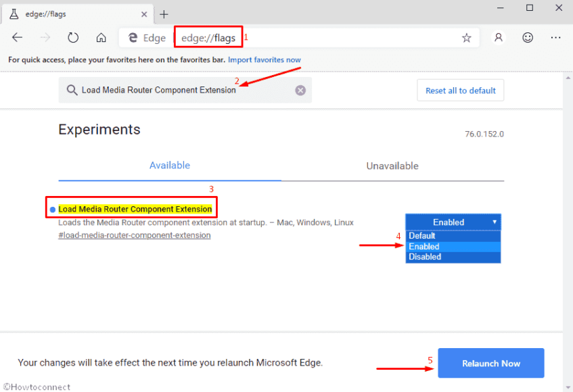This screenshot has height=392, width=573.
Task: Reload the edge://flags page
Action: (72, 37)
